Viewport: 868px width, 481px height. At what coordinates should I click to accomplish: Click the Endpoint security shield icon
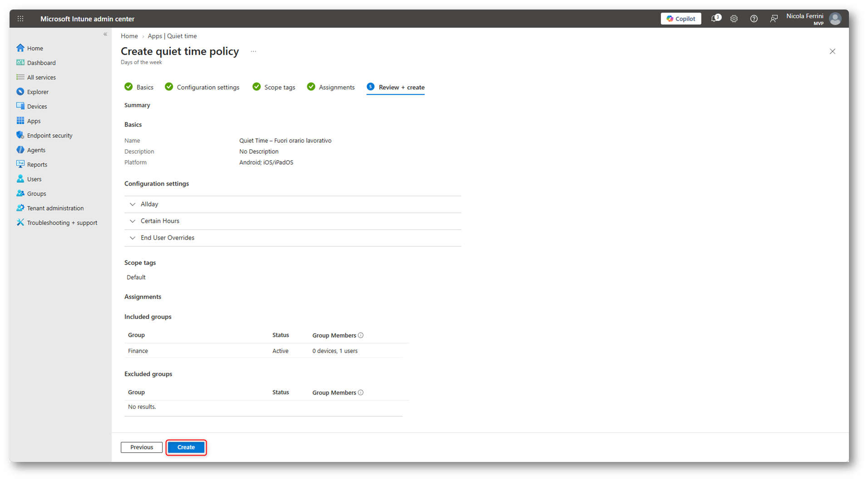(20, 135)
